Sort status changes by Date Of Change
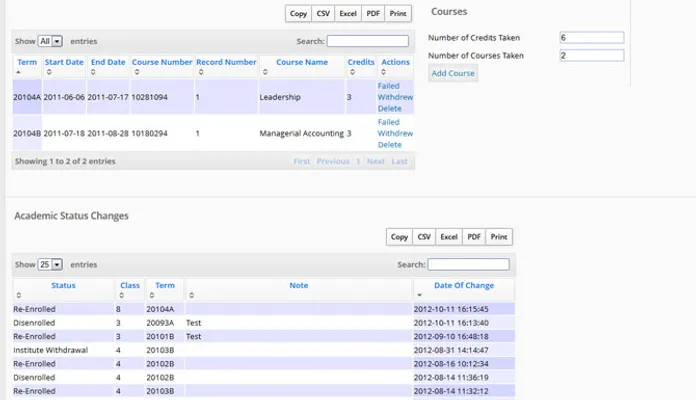This screenshot has width=696, height=400. [x=463, y=285]
